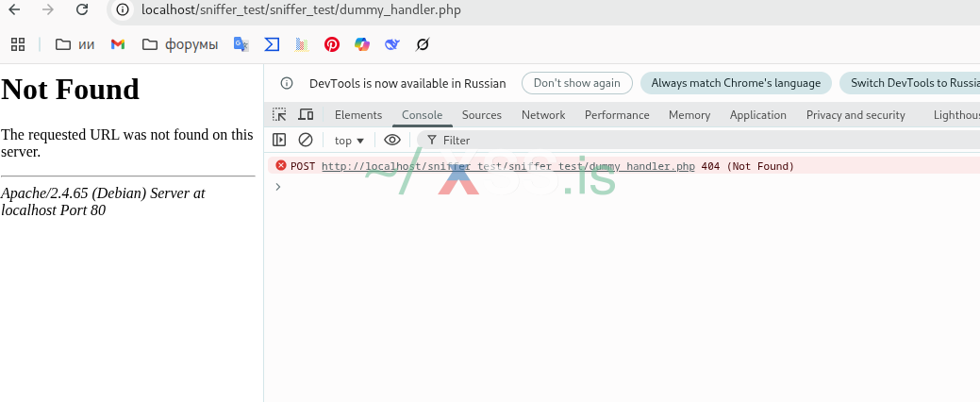Click the DevTools info notice icon
This screenshot has width=980, height=402.
tap(286, 83)
